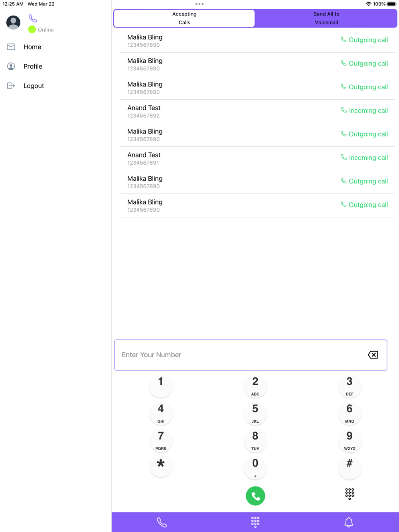Select Logout in the sidebar
This screenshot has width=399, height=532.
(34, 86)
